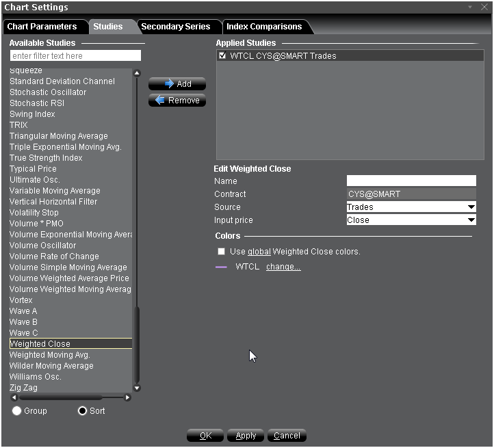Switch to Chart Parameters tab

42,27
